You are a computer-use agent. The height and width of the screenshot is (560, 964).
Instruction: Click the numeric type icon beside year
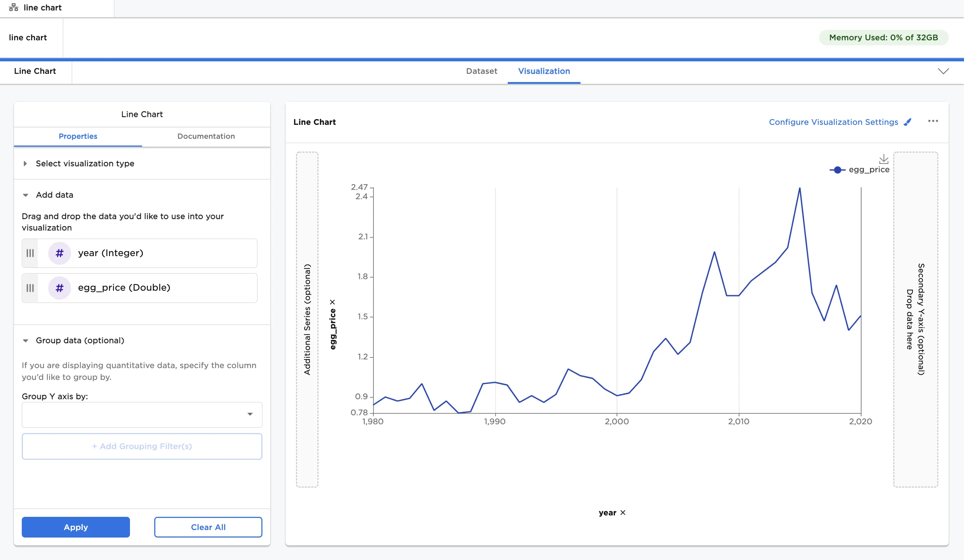59,253
